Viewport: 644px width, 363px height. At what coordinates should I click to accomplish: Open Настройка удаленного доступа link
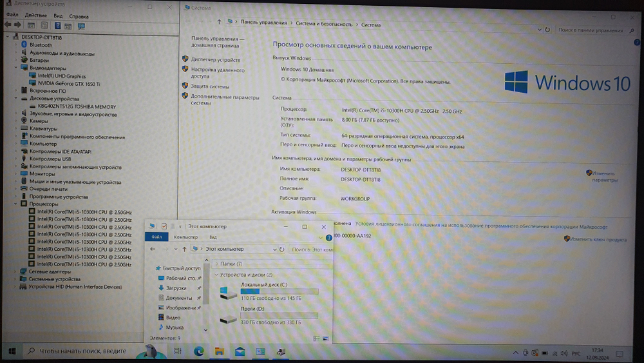tap(218, 73)
